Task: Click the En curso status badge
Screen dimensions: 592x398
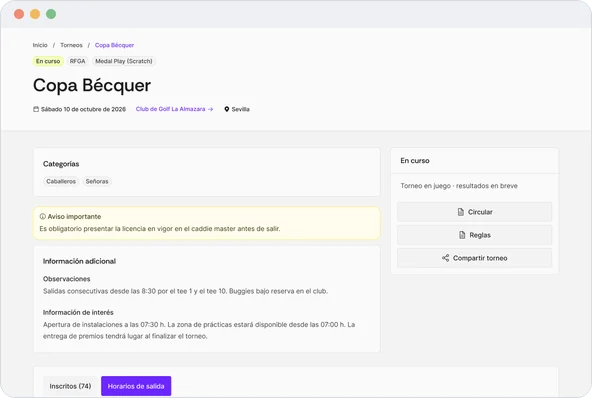Action: [48, 61]
